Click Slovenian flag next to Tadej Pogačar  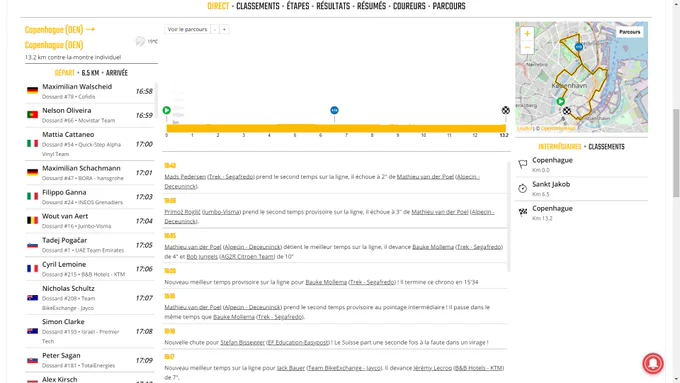point(33,245)
